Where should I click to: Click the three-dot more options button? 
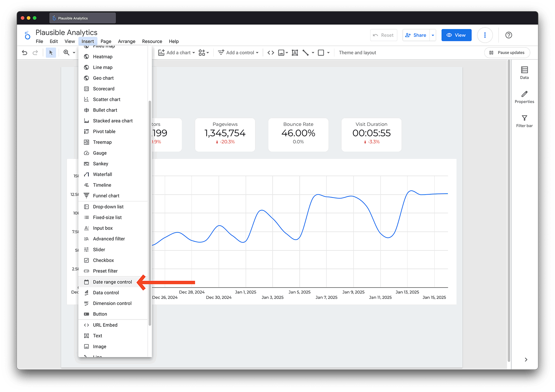coord(485,35)
